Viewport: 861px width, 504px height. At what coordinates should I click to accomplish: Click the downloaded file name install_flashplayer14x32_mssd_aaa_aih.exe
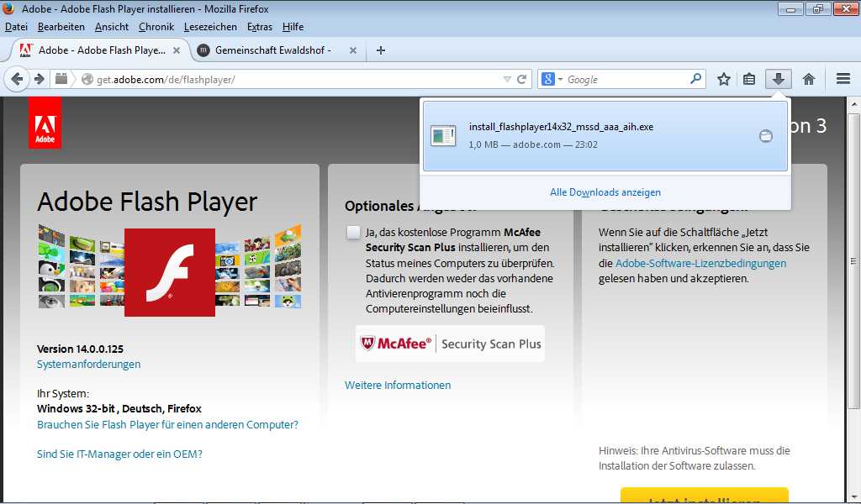pyautogui.click(x=561, y=127)
